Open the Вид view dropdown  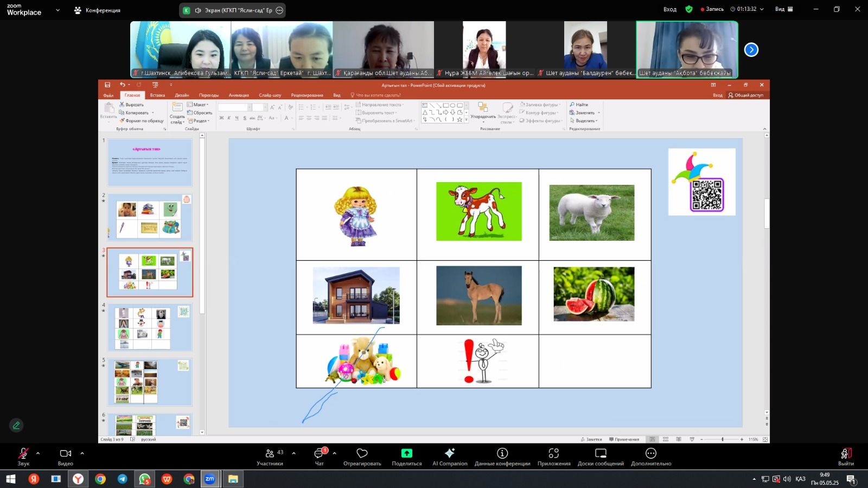tap(784, 9)
